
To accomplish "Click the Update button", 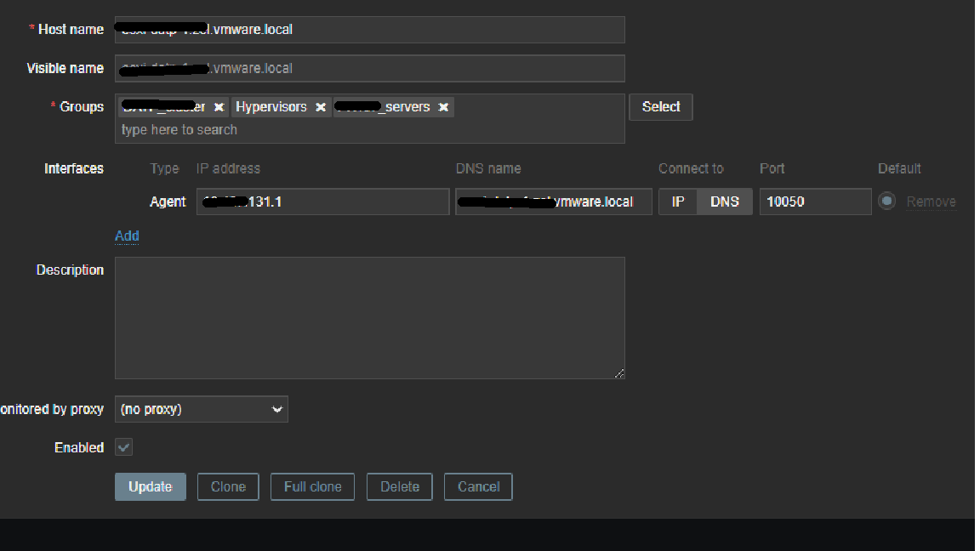I will tap(150, 486).
